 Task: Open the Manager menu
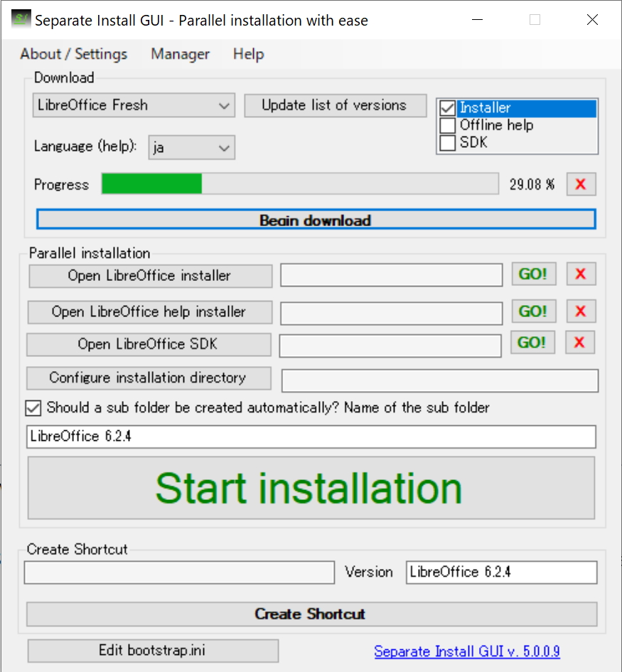(179, 54)
